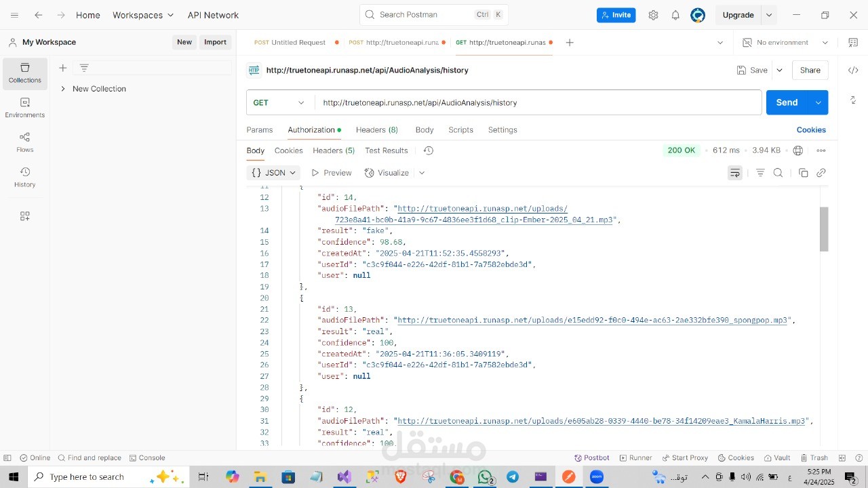Toggle sidebar visibility in status bar
This screenshot has height=488, width=868.
7,458
